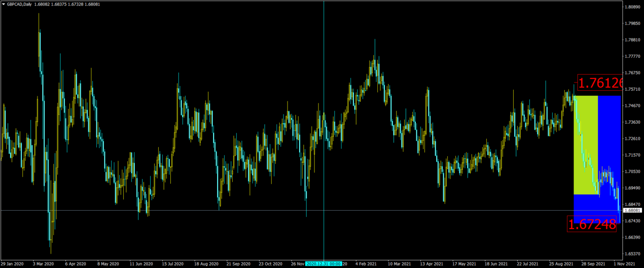Click the 29 Jan 2020 date label

(x=12, y=264)
